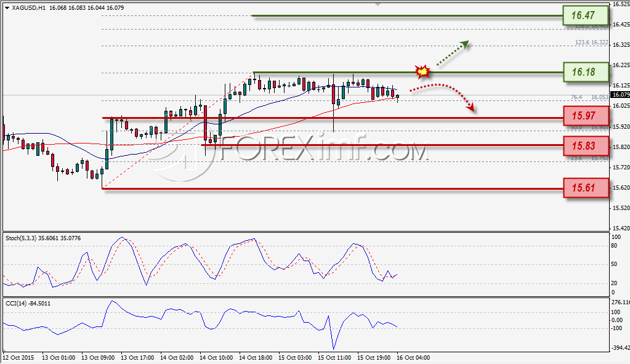Click the Fibonacci label 123.6 16.322
The width and height of the screenshot is (630, 364).
tap(591, 42)
